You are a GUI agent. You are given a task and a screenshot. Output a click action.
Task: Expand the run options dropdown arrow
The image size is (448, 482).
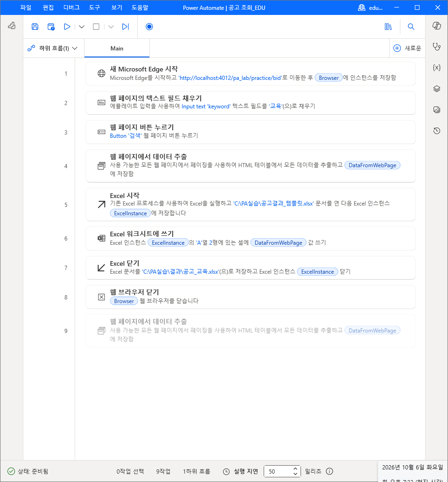pyautogui.click(x=82, y=27)
